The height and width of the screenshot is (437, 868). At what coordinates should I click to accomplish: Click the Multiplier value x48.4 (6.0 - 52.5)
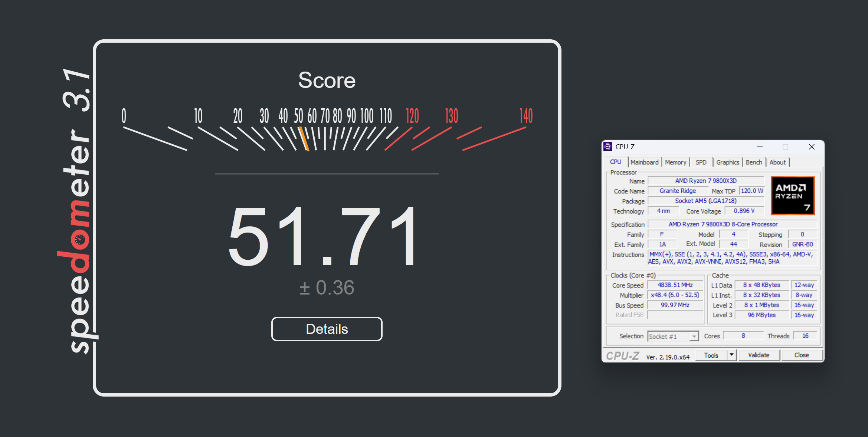[675, 295]
